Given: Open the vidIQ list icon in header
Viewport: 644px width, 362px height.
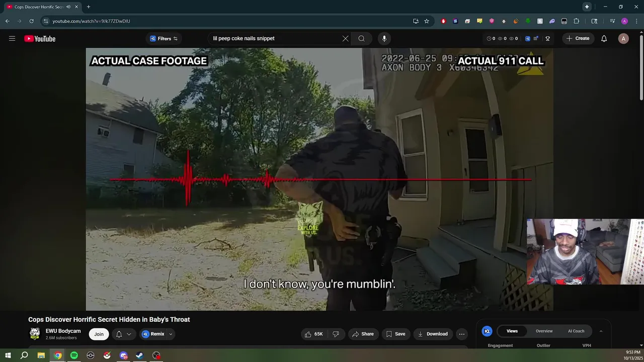Looking at the screenshot, I should pyautogui.click(x=536, y=39).
